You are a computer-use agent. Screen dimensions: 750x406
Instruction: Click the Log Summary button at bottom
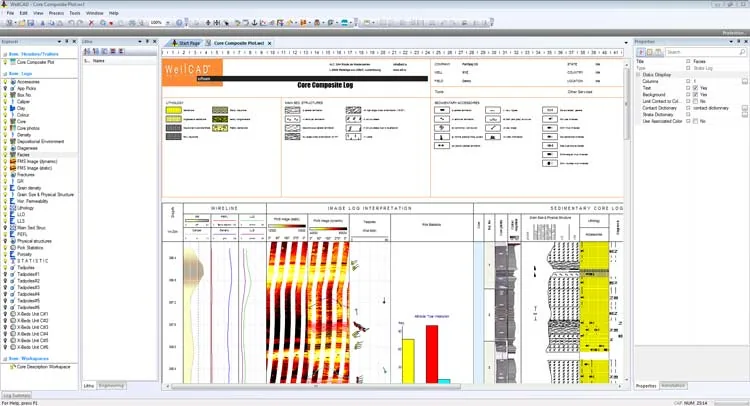tap(17, 395)
